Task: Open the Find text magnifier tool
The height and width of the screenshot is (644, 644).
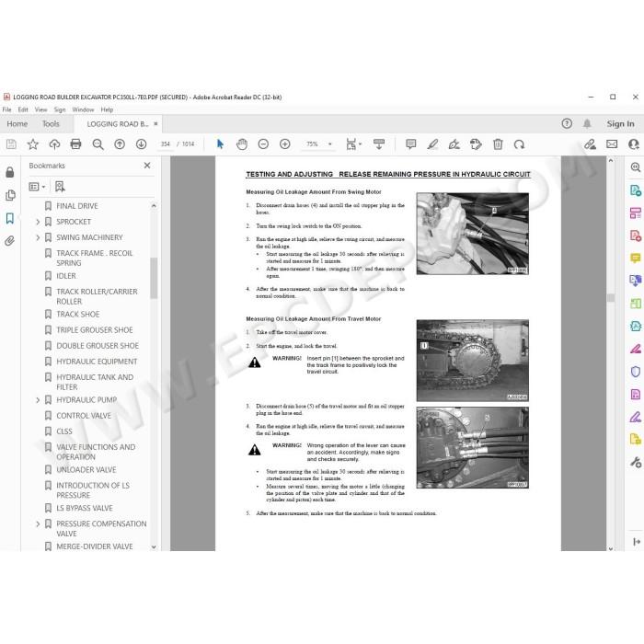Action: point(98,144)
